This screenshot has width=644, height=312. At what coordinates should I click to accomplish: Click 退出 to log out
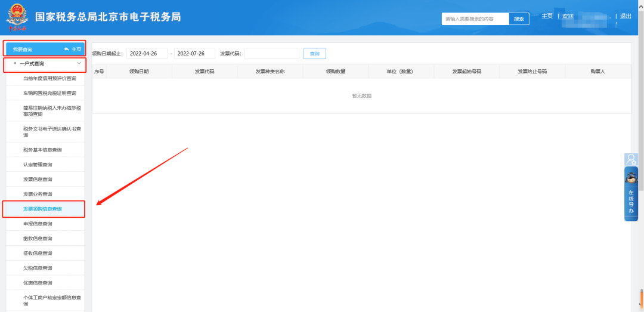point(626,16)
